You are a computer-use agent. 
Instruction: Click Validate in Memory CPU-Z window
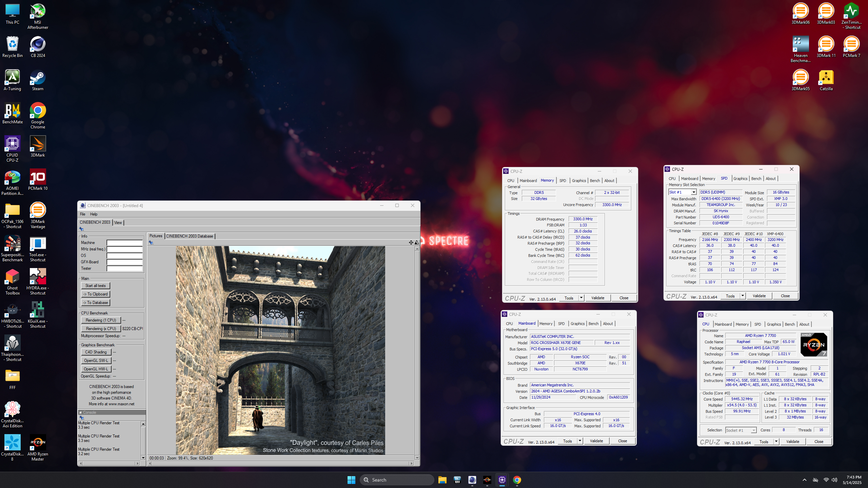point(598,298)
